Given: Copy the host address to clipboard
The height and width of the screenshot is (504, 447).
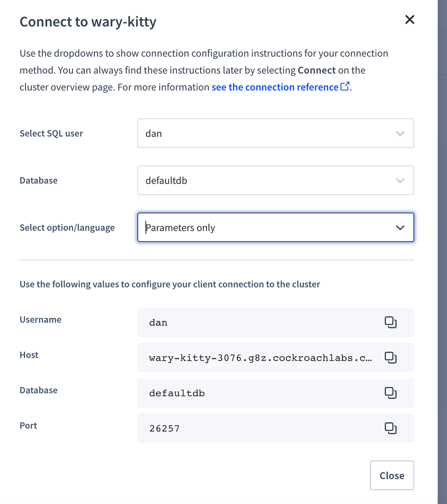Looking at the screenshot, I should (391, 357).
